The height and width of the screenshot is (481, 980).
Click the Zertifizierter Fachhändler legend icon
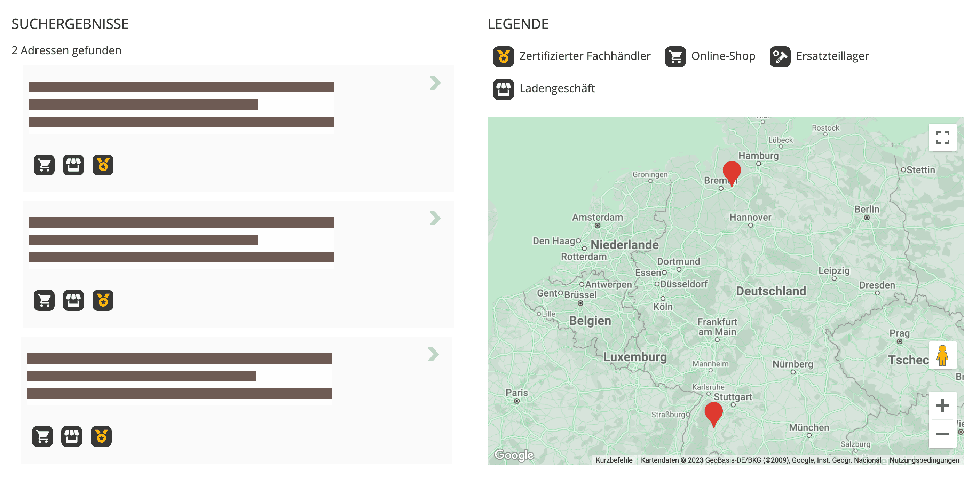(x=503, y=57)
